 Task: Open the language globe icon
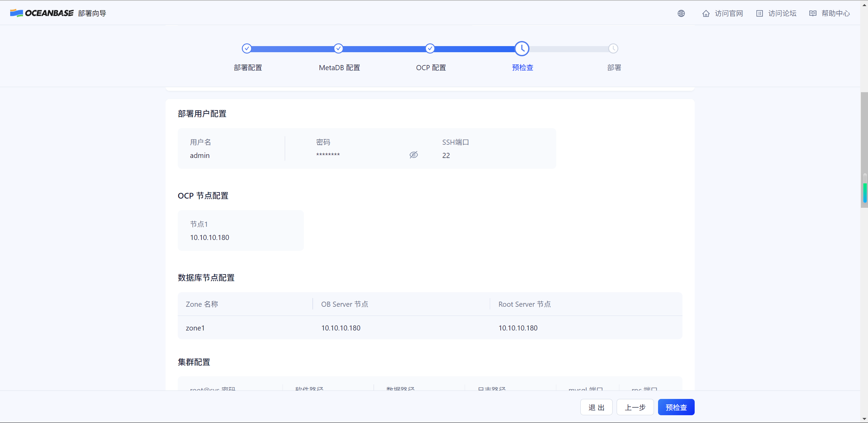[x=681, y=14]
